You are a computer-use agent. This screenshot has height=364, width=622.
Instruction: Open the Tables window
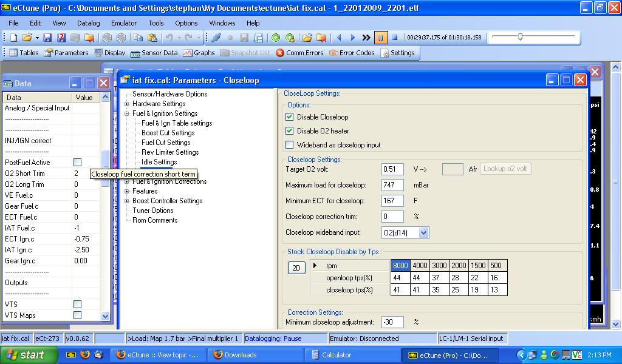(24, 53)
